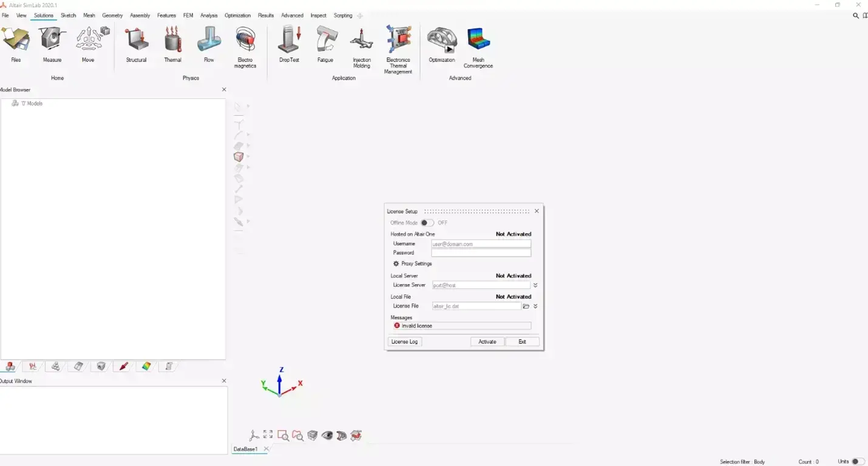
Task: Click the search magnifier icon at top right
Action: point(856,16)
